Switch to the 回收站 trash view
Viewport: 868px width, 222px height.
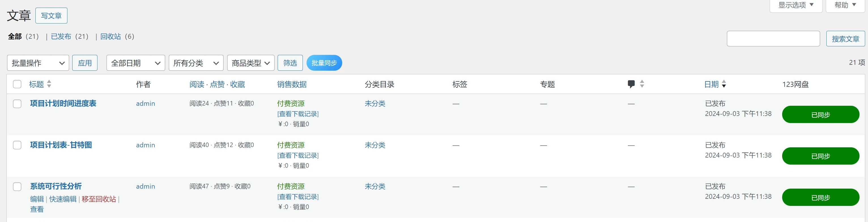110,36
